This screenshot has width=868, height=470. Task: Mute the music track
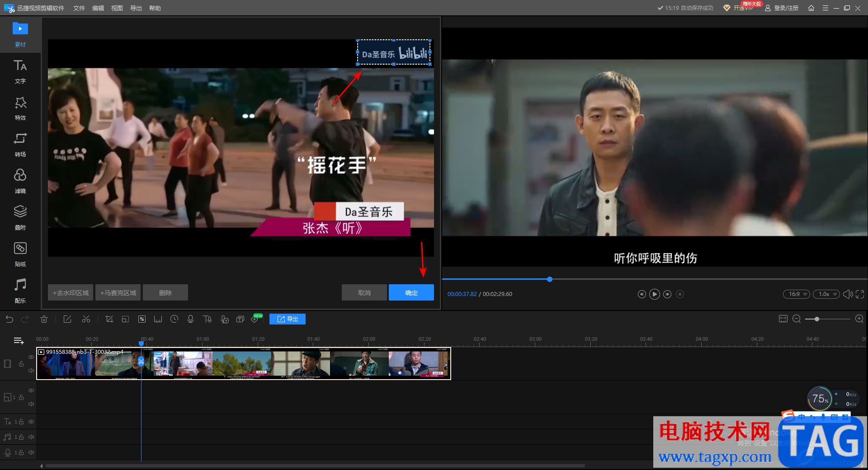tap(31, 437)
